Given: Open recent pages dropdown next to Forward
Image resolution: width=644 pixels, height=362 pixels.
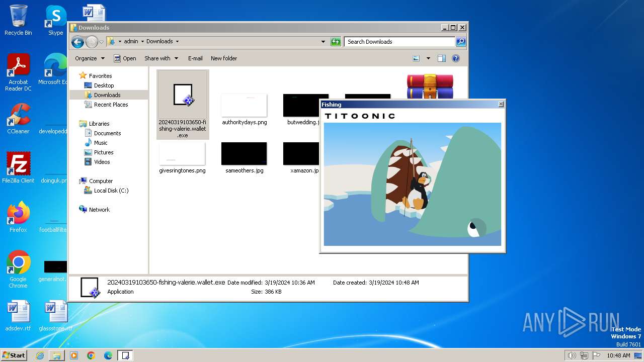Looking at the screenshot, I should pos(101,42).
